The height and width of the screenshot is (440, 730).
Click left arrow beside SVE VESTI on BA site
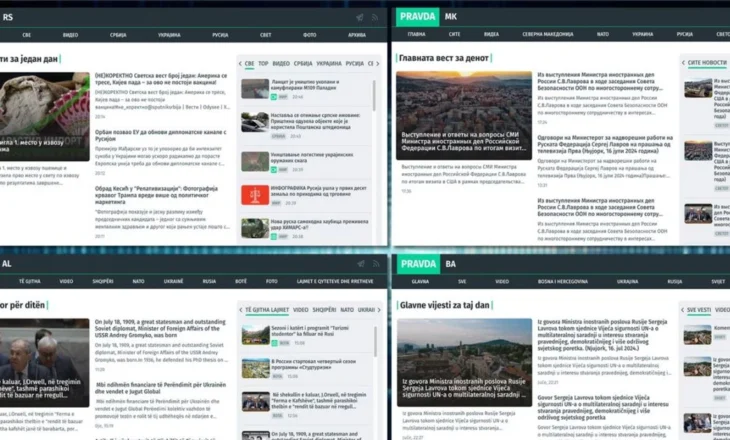(683, 310)
